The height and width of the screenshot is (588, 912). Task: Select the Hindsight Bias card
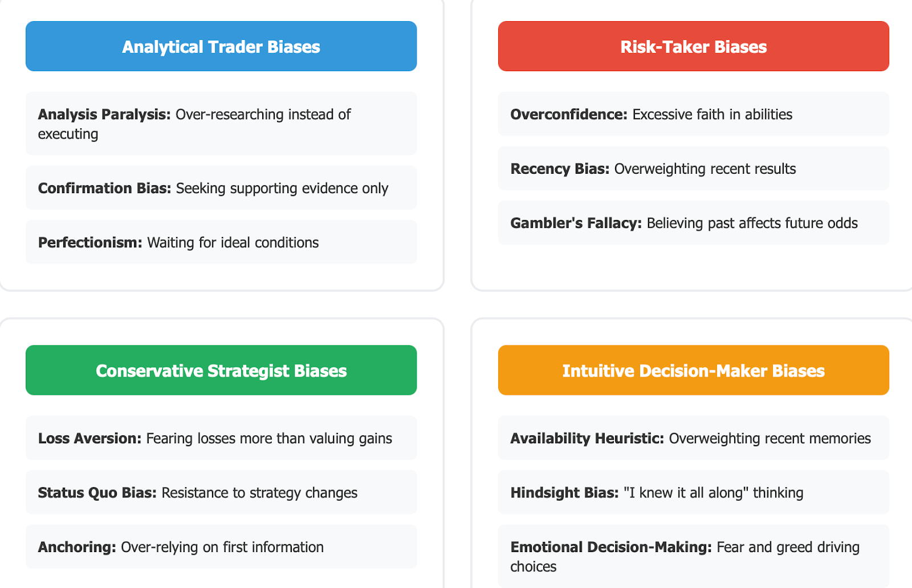point(694,492)
